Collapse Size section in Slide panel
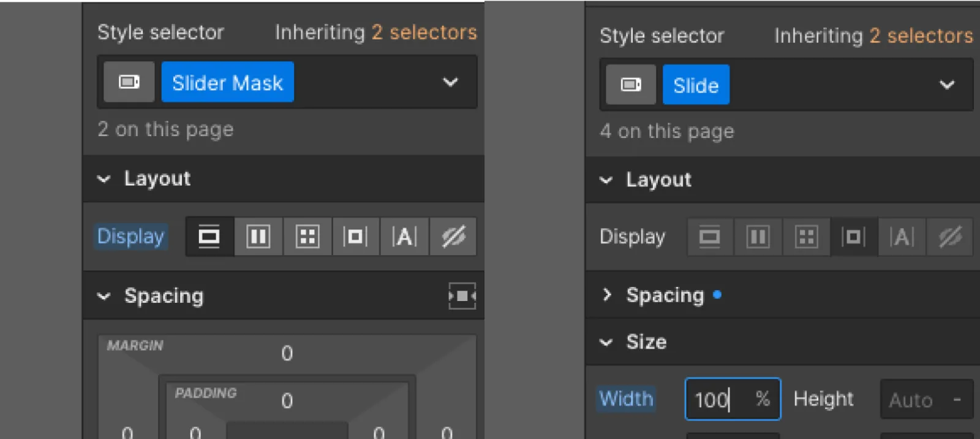 [x=606, y=342]
